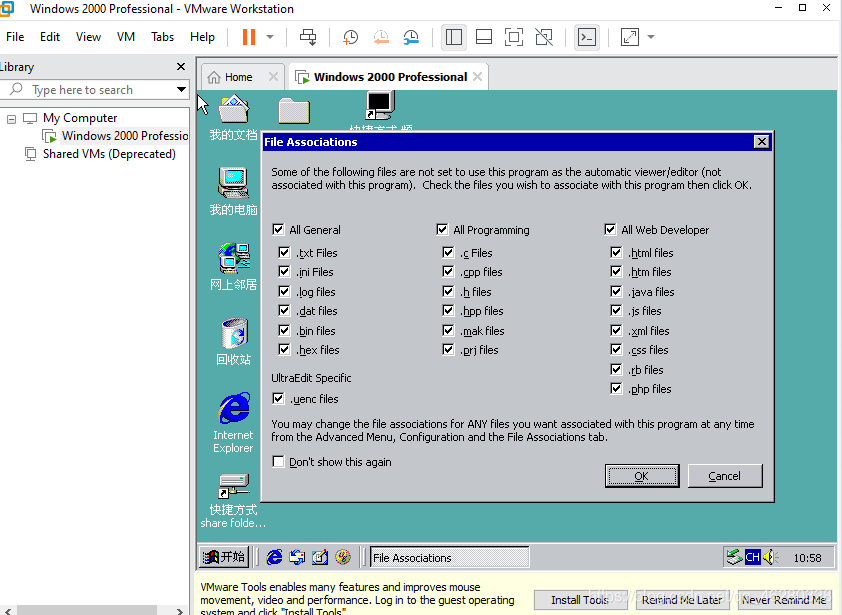Open the 开始 Start button

coord(224,558)
